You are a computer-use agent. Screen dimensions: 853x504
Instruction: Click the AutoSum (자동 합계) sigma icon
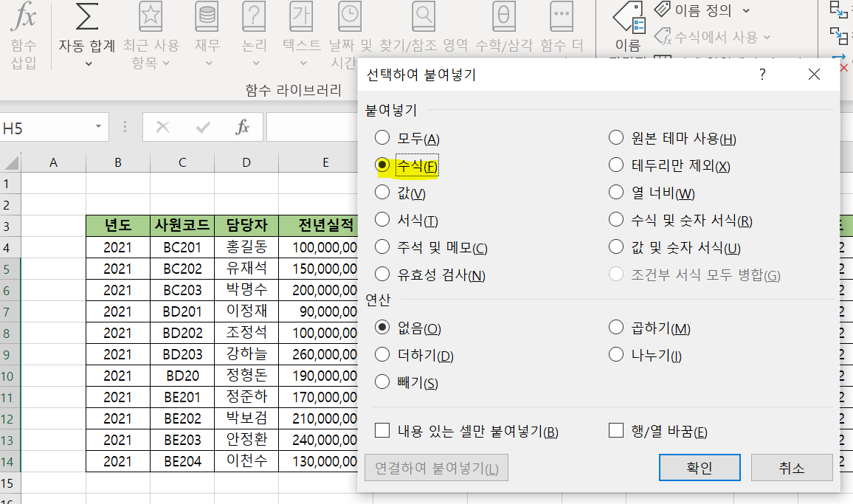87,15
